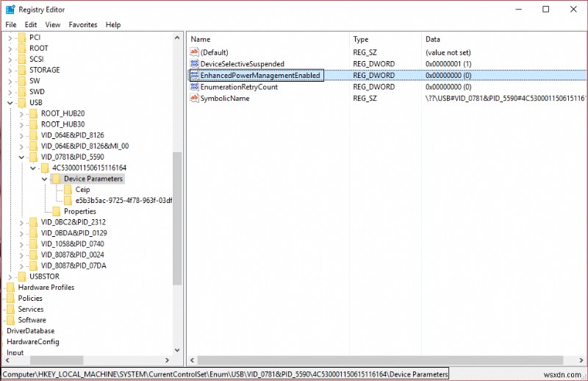The image size is (588, 381).
Task: Select the DriverDatabase key
Action: [30, 331]
